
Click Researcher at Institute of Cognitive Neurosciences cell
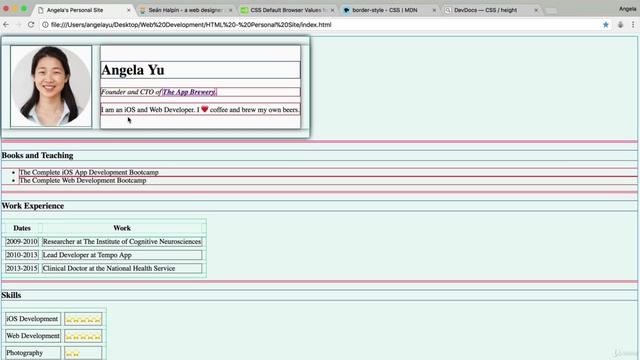click(x=122, y=242)
